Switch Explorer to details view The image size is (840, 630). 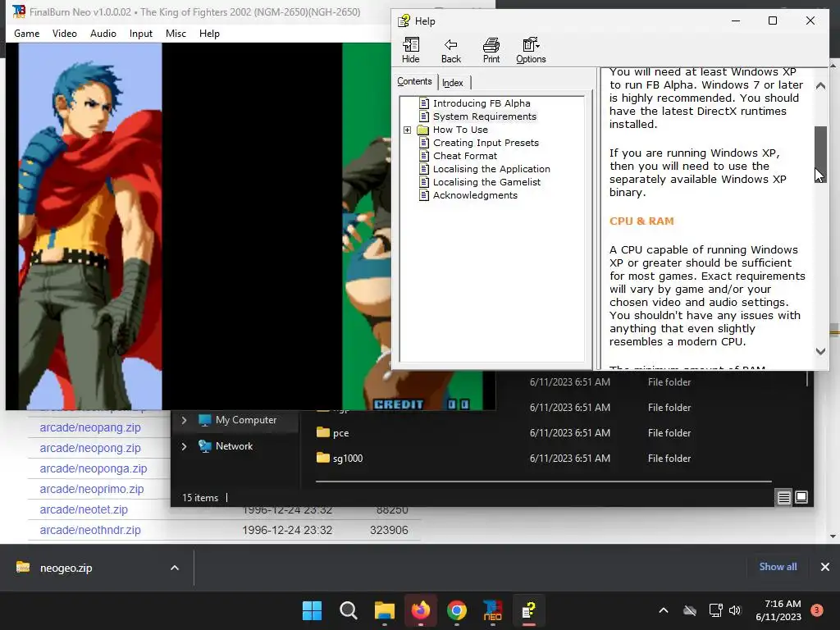coord(783,498)
